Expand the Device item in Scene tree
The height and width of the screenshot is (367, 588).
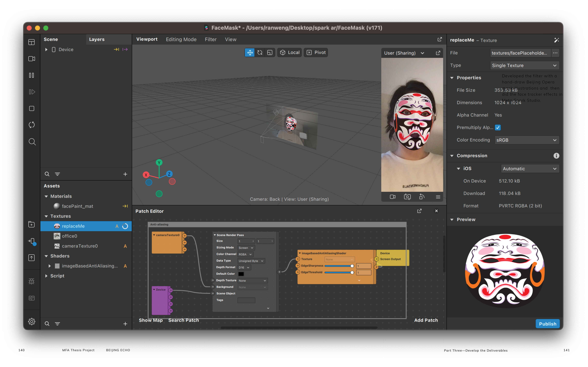click(x=46, y=50)
